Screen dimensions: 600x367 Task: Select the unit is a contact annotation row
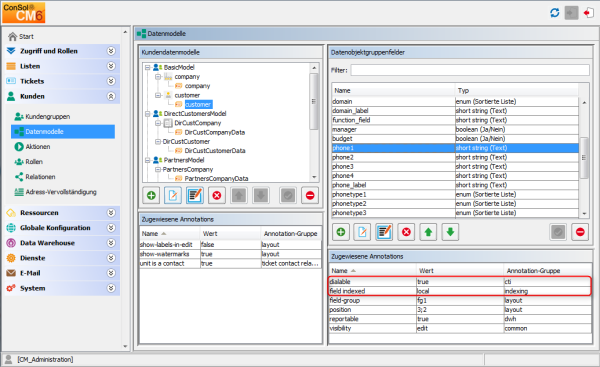point(231,263)
